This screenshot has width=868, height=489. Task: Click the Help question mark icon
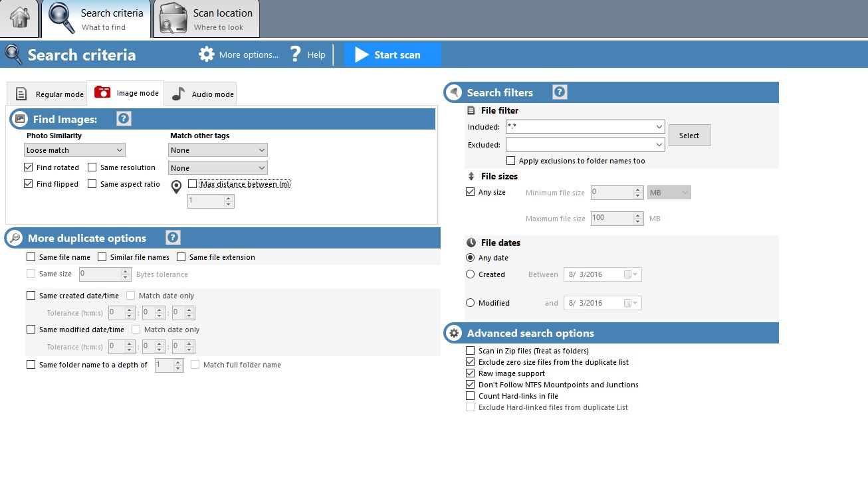point(296,54)
